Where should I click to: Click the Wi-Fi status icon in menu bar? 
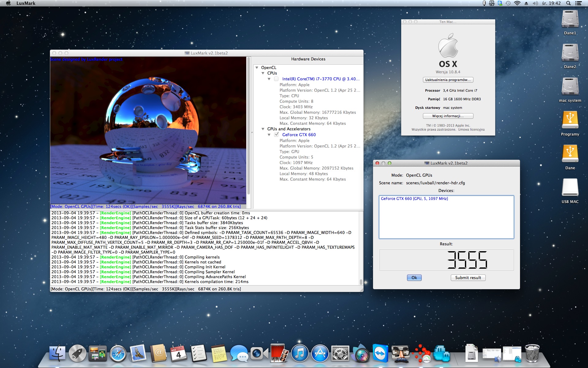click(x=517, y=3)
